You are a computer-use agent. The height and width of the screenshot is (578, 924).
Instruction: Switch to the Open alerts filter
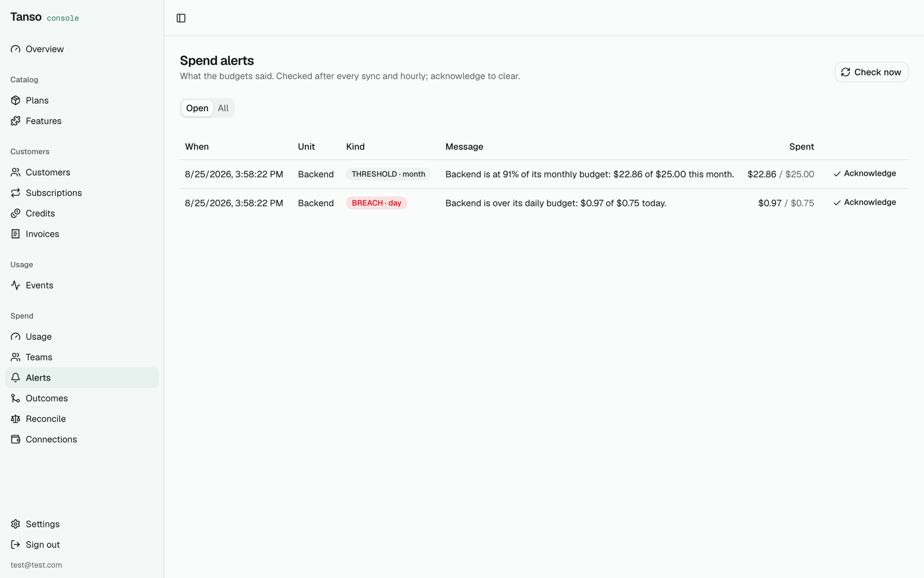coord(197,108)
